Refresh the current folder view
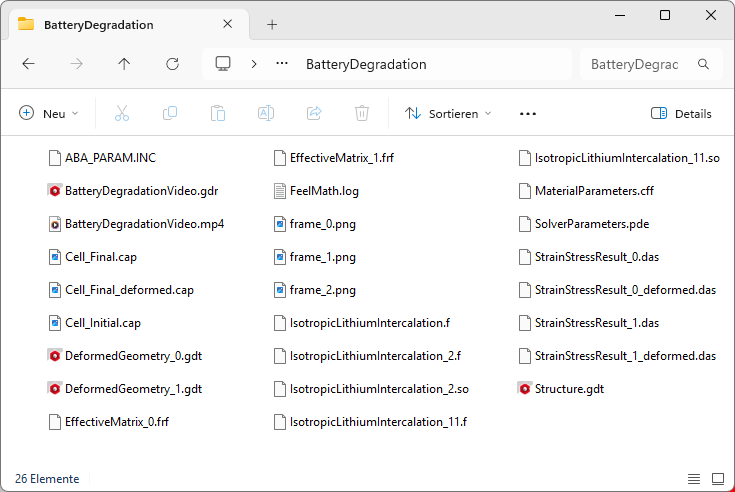The height and width of the screenshot is (492, 735). (x=172, y=64)
